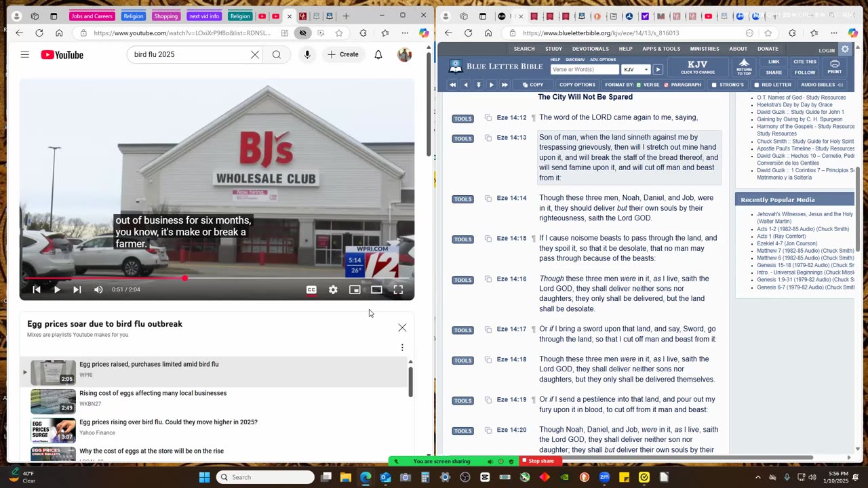Open the KJV version dropdown
Viewport: 868px width, 488px height.
(636, 69)
